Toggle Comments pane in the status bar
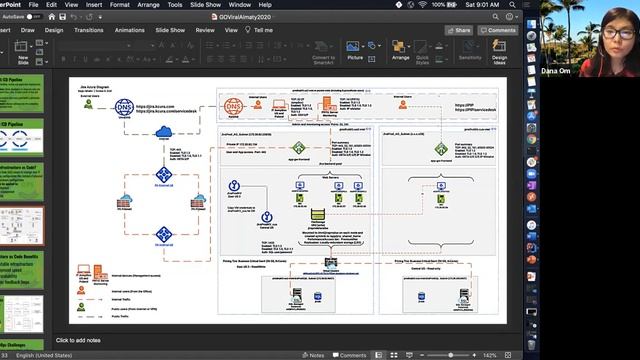Viewport: 640px width, 360px height. [349, 355]
